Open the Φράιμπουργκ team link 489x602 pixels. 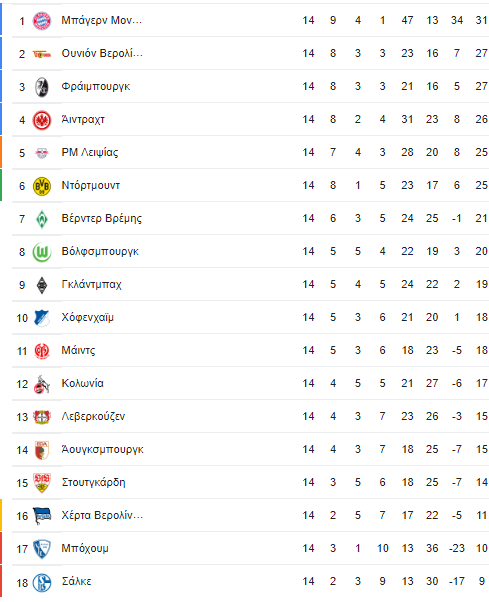tap(96, 86)
